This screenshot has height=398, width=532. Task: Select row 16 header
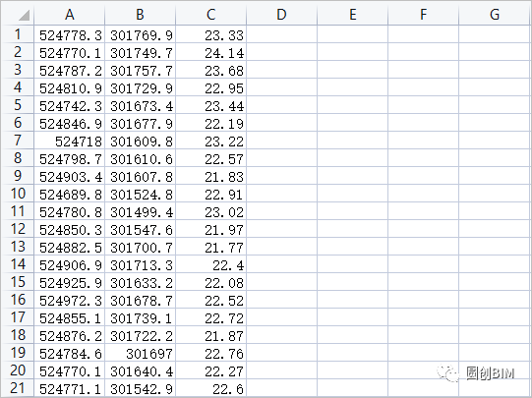pos(18,300)
